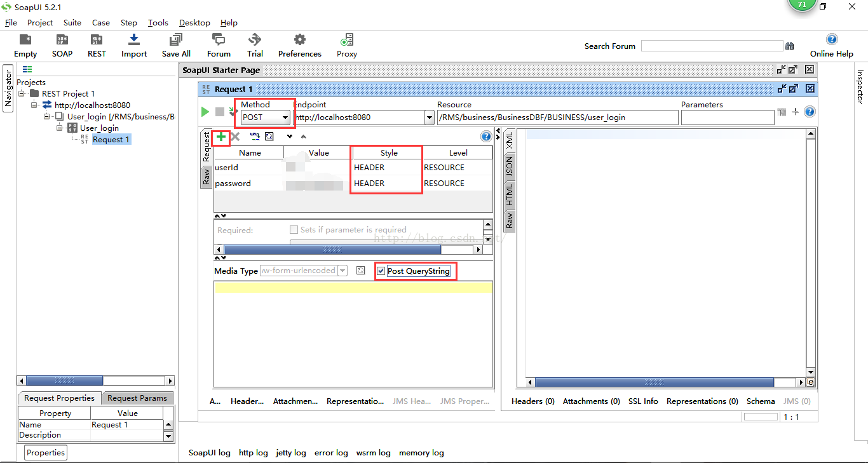Screen dimensions: 868x463
Task: Open the Media Type combo box
Action: pos(304,271)
